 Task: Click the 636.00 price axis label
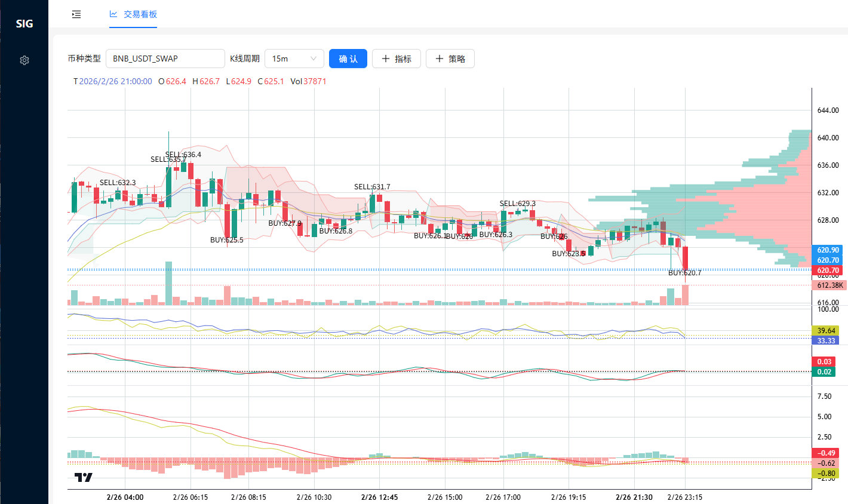[x=828, y=165]
